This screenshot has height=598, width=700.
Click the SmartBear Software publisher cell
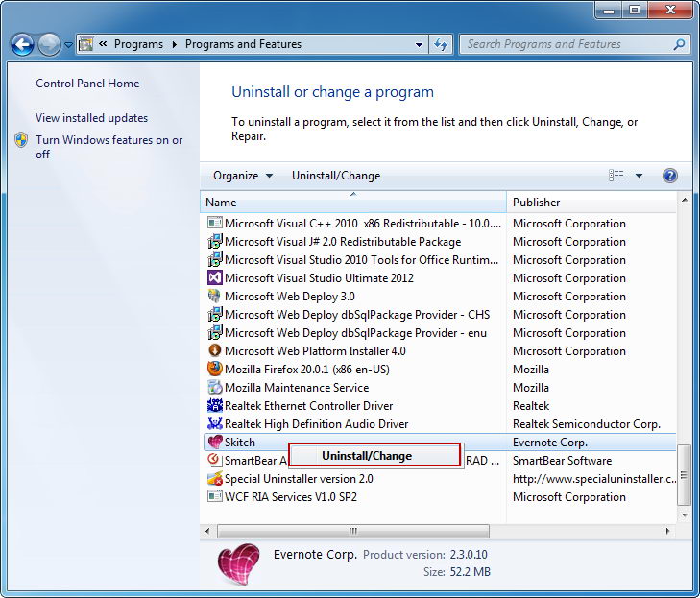562,461
